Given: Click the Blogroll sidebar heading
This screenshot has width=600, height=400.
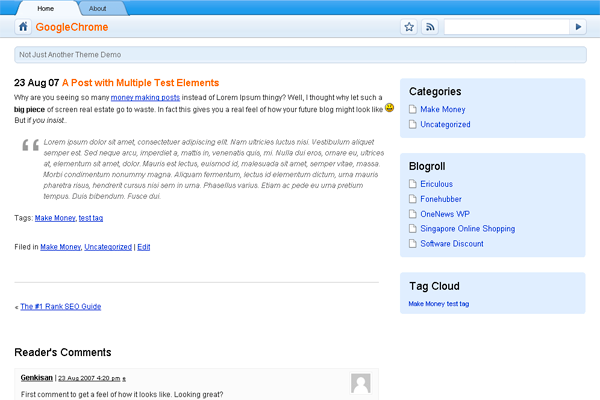Looking at the screenshot, I should pos(427,166).
